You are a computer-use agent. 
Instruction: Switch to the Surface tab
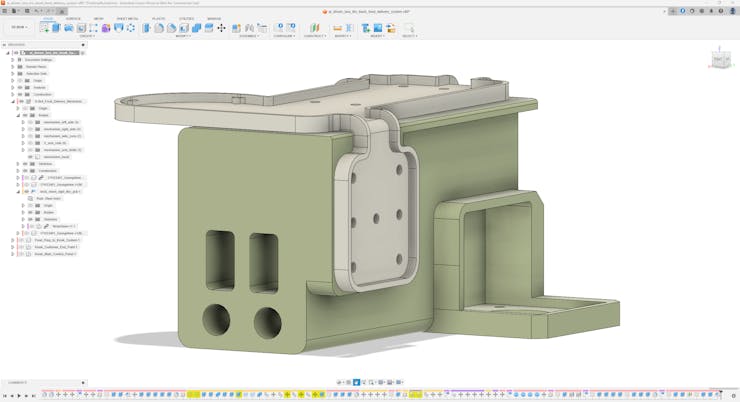[73, 18]
